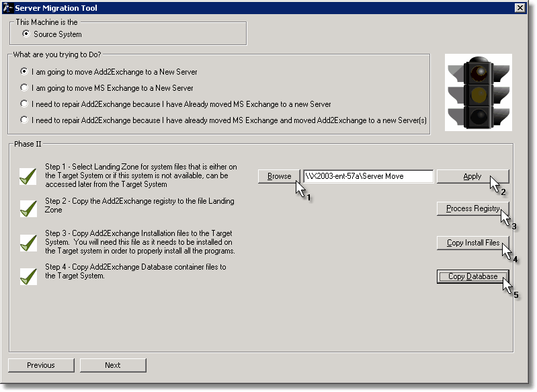The height and width of the screenshot is (392, 537).
Task: Select repair option: moved Exchange and Add2Exchange
Action: [24, 120]
